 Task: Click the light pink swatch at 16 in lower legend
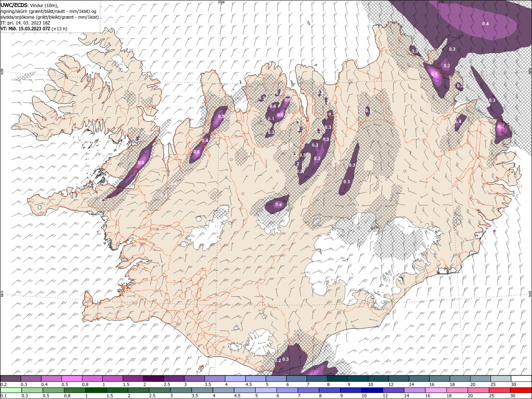tap(436, 390)
